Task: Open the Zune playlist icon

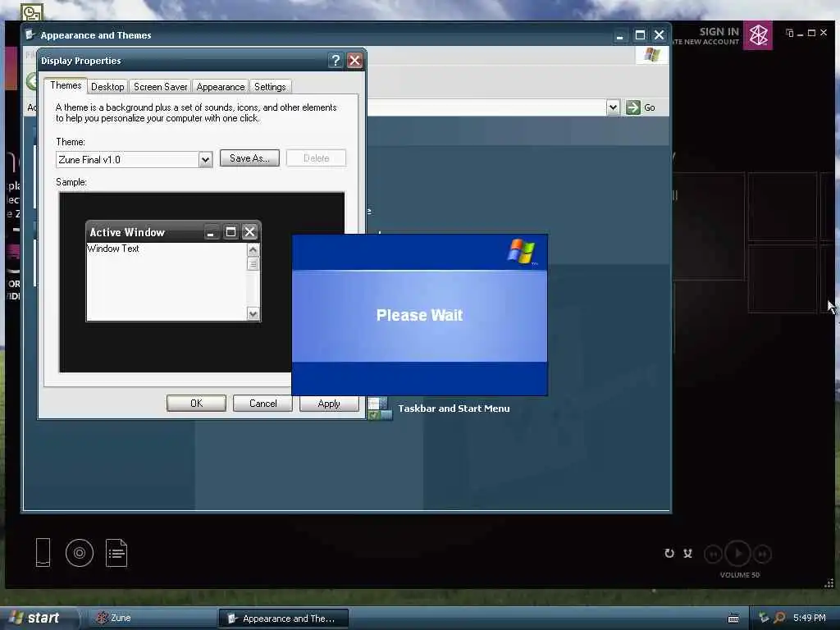Action: click(116, 552)
